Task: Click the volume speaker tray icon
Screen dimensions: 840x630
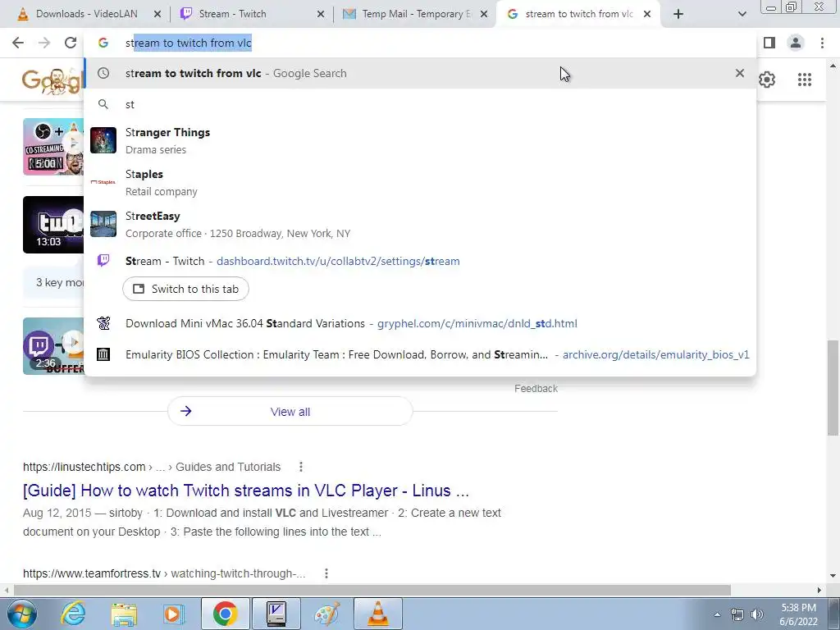Action: 757,614
